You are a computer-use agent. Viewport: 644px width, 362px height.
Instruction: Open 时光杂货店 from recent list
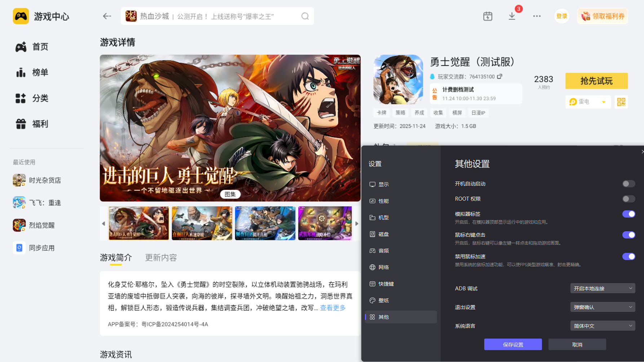pyautogui.click(x=37, y=180)
